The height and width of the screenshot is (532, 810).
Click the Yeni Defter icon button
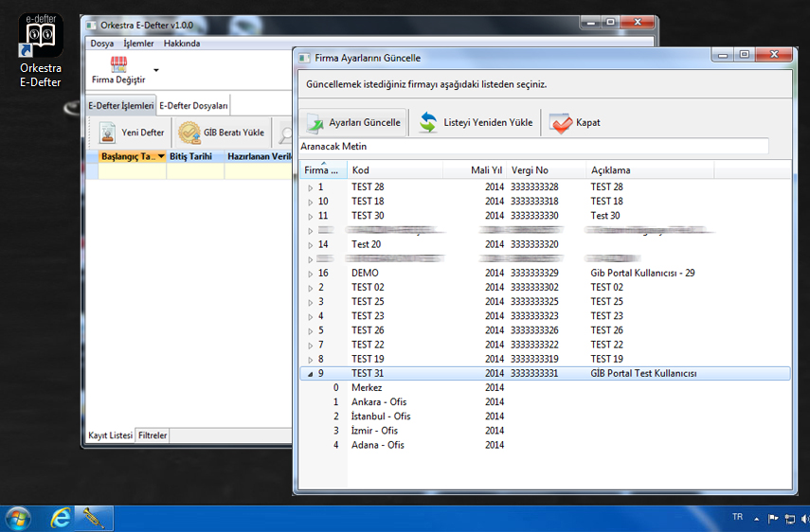point(108,133)
